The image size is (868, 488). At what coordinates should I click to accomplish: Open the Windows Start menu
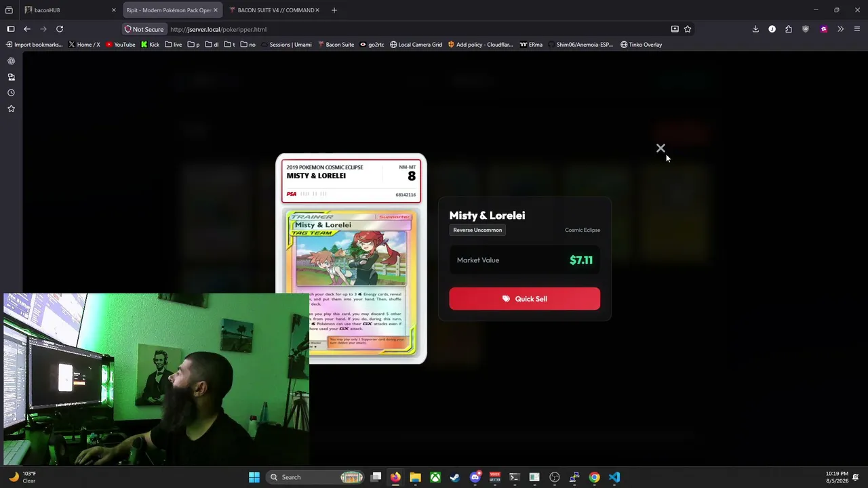click(254, 477)
